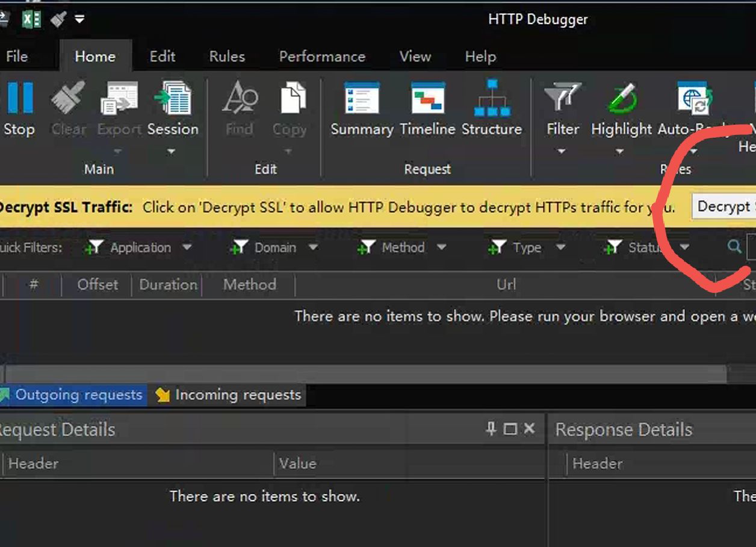Click the horizontal scrollbar of request list
Screen dimensions: 756x547
366,374
